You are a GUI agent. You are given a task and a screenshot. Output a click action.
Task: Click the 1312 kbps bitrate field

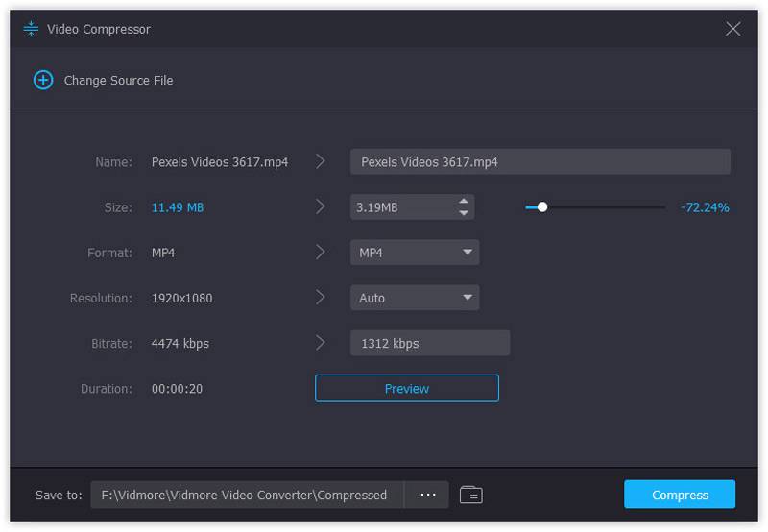pyautogui.click(x=429, y=343)
